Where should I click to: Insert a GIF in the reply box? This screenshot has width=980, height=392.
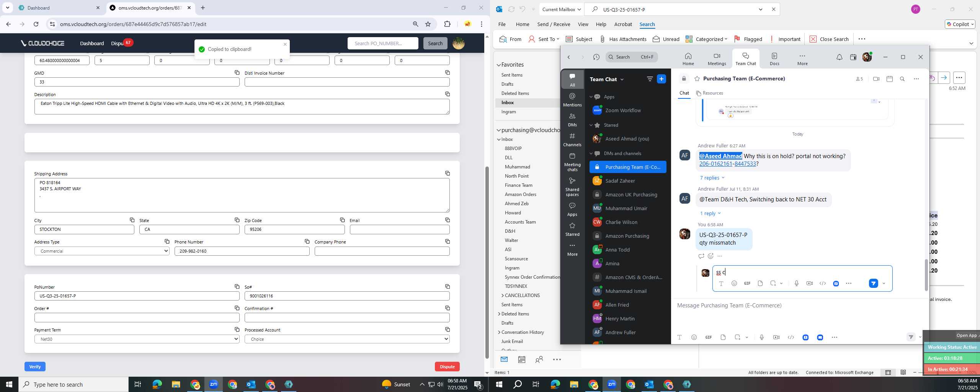(x=747, y=283)
